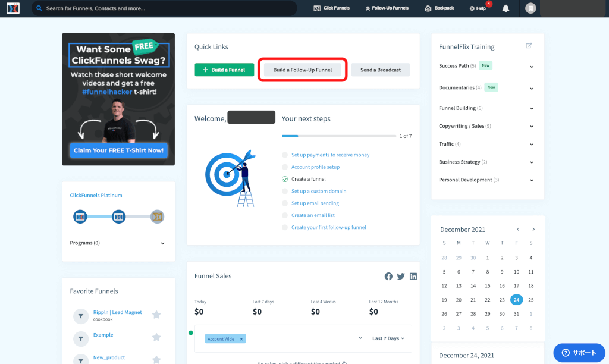Click the user profile avatar
The width and height of the screenshot is (609, 364).
tap(530, 8)
